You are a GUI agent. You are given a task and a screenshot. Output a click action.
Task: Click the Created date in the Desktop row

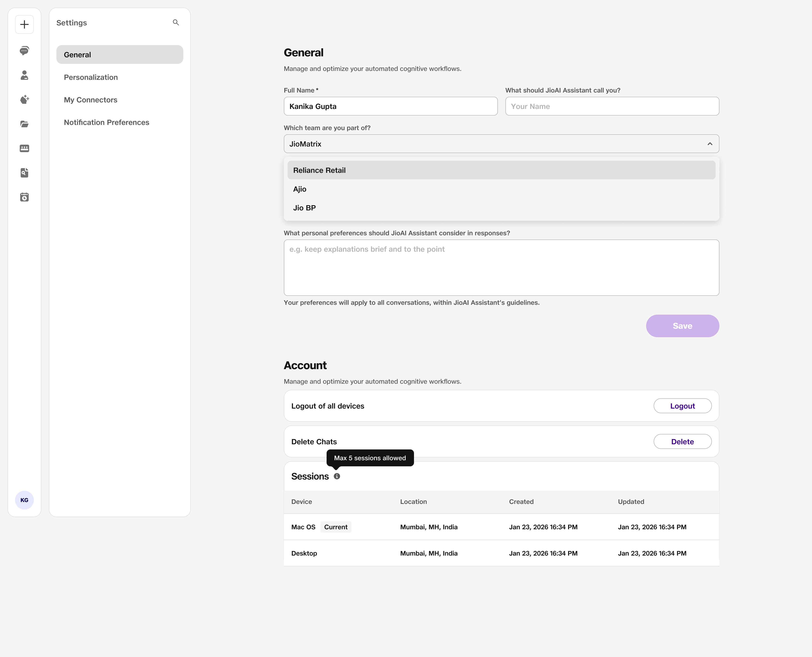pyautogui.click(x=543, y=553)
